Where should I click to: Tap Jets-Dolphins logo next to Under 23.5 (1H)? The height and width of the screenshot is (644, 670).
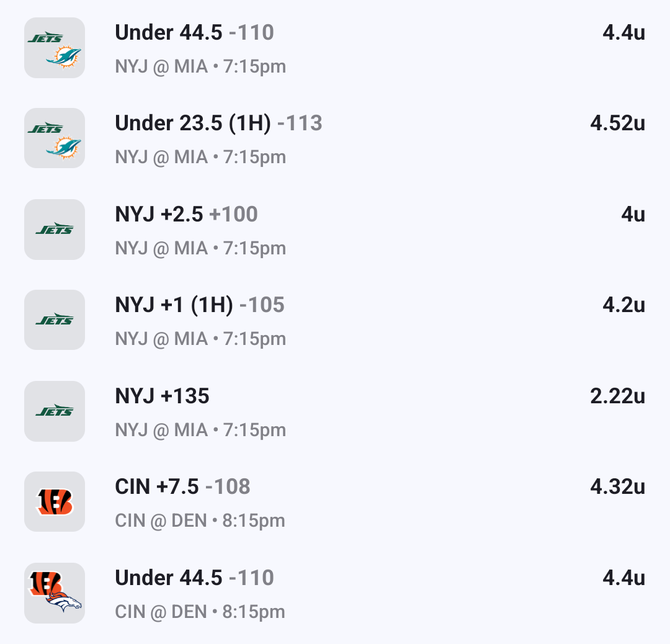[x=55, y=138]
